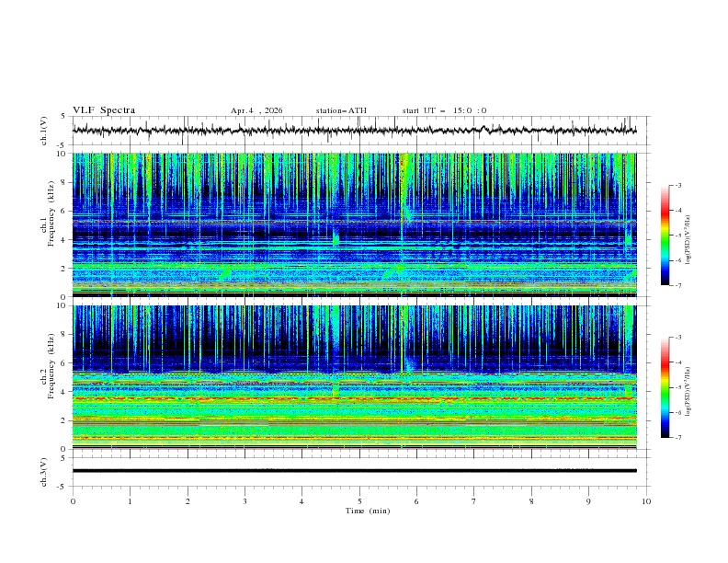
Task: Click the "Time (min)" axis label
Action: [368, 511]
